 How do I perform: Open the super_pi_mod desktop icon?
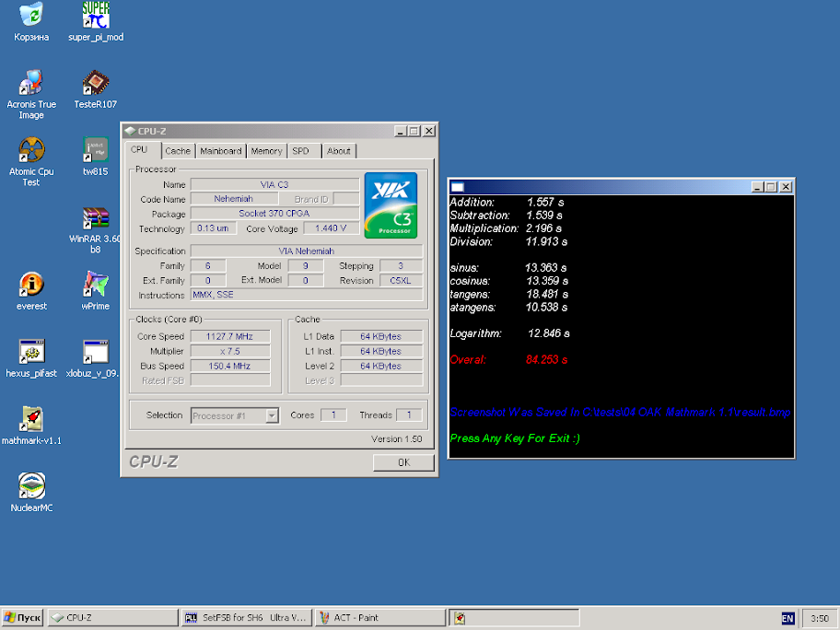(96, 17)
